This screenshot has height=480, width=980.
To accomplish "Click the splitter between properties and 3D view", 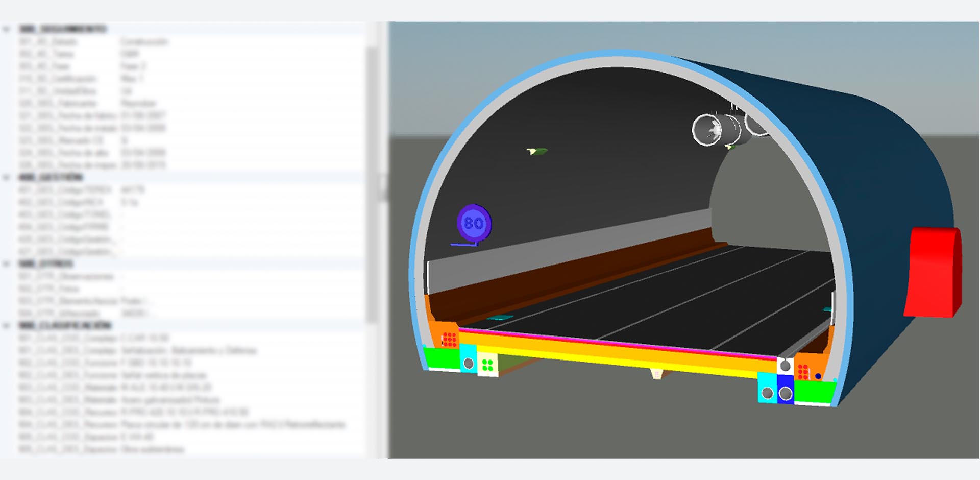I will coord(383,188).
